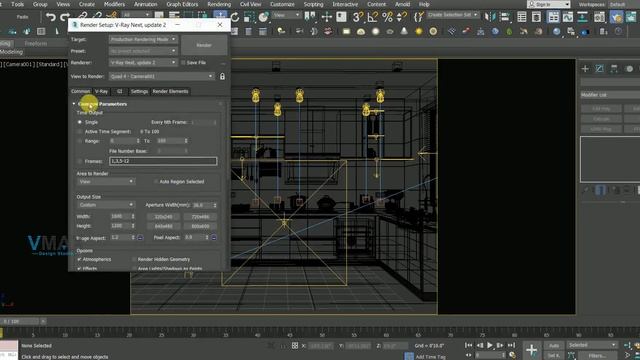Toggle the Atmospherics checkbox
This screenshot has height=360, width=640.
click(x=79, y=259)
